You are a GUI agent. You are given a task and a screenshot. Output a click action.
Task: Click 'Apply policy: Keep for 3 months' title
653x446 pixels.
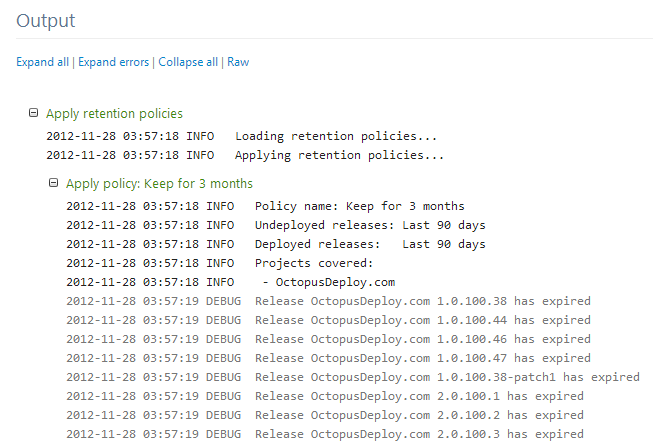159,184
